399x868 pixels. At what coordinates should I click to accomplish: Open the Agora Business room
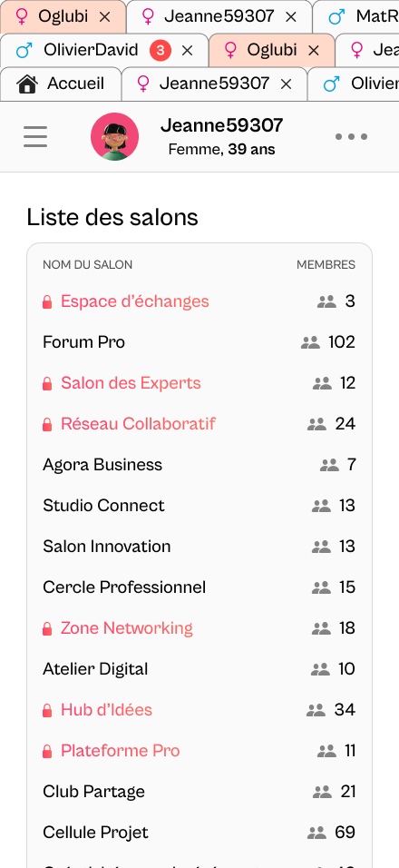coord(102,465)
